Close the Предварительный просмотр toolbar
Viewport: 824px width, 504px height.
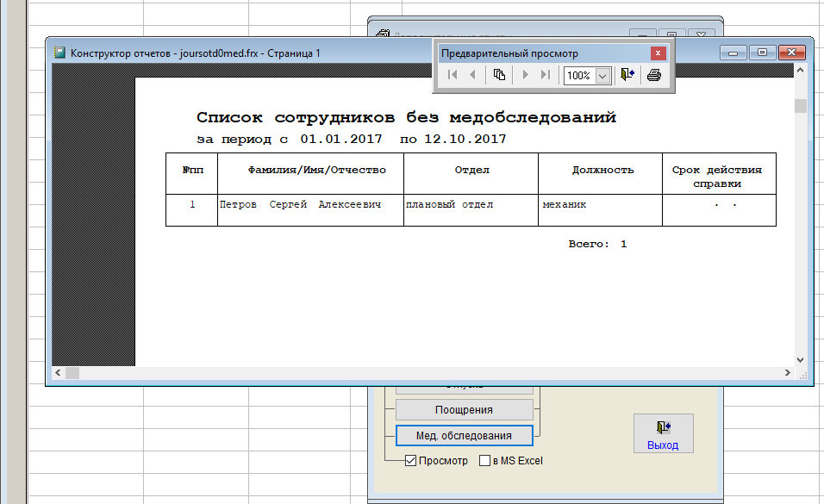point(658,53)
